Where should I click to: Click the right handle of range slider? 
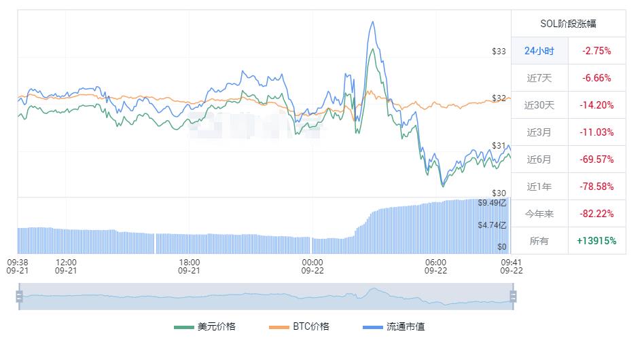click(x=513, y=297)
